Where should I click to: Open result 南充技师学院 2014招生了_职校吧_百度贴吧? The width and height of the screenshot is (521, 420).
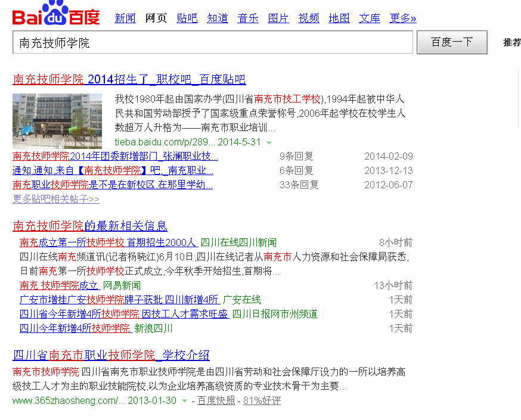(x=129, y=79)
